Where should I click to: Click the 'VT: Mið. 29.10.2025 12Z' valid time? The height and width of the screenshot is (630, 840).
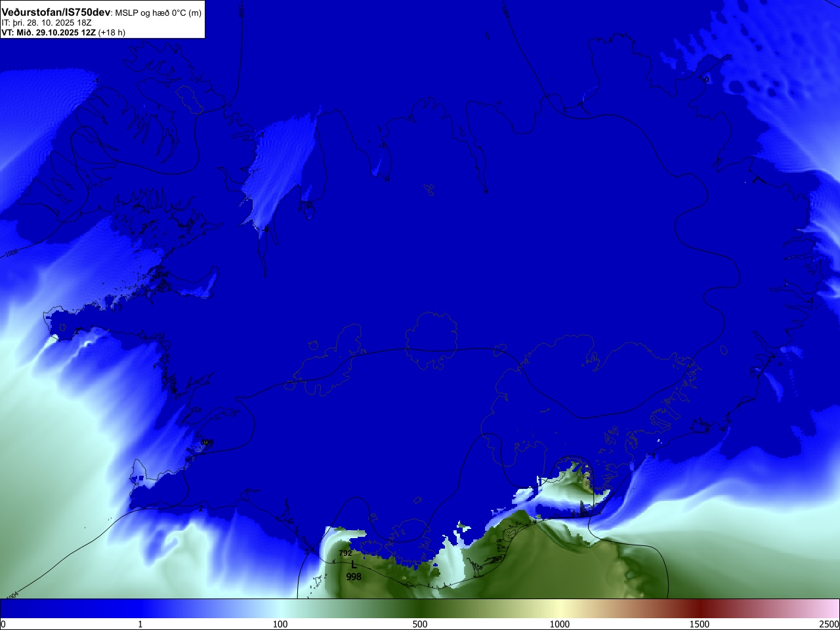[49, 32]
